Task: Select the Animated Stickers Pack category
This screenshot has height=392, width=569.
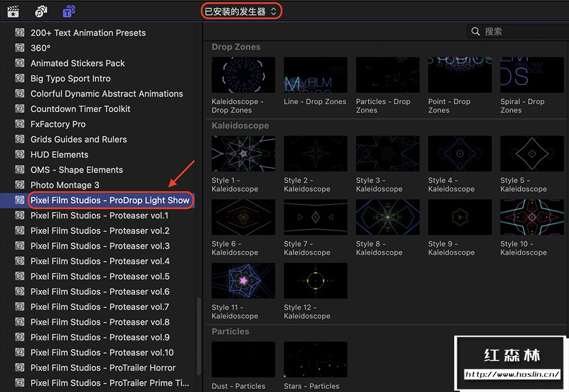Action: (x=78, y=63)
